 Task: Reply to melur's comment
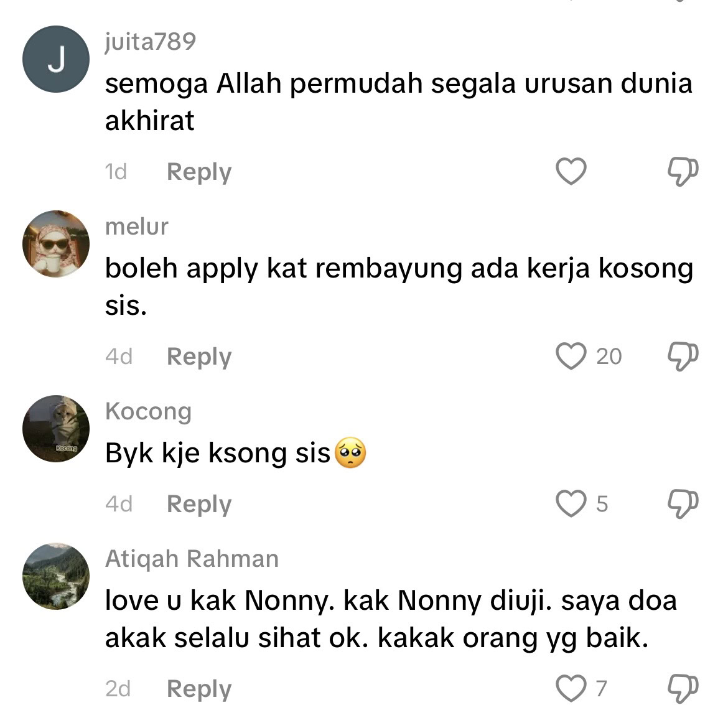click(198, 357)
